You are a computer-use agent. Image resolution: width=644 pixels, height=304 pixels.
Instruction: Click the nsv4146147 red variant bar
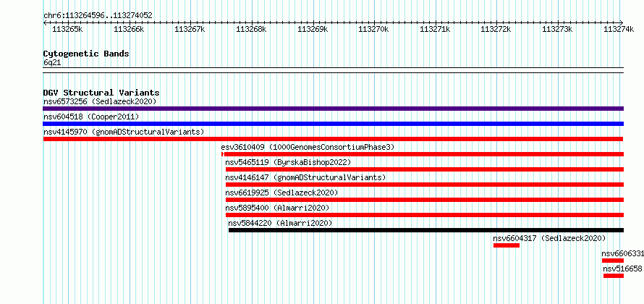425,185
